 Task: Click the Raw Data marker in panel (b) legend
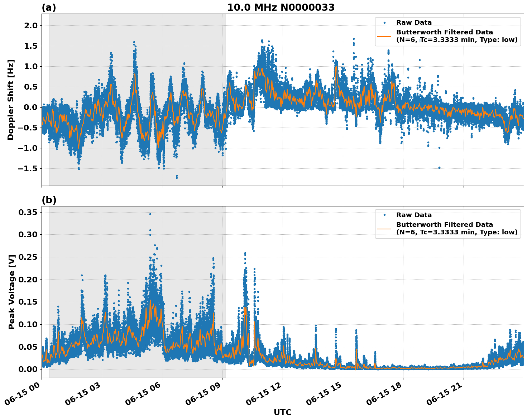tap(384, 215)
